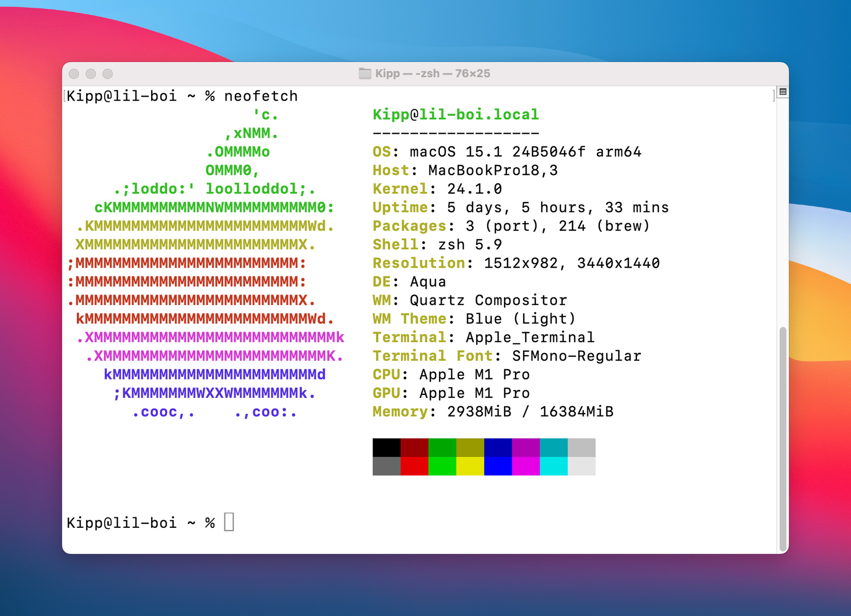Click the folder proxy icon in the title bar

coord(366,73)
